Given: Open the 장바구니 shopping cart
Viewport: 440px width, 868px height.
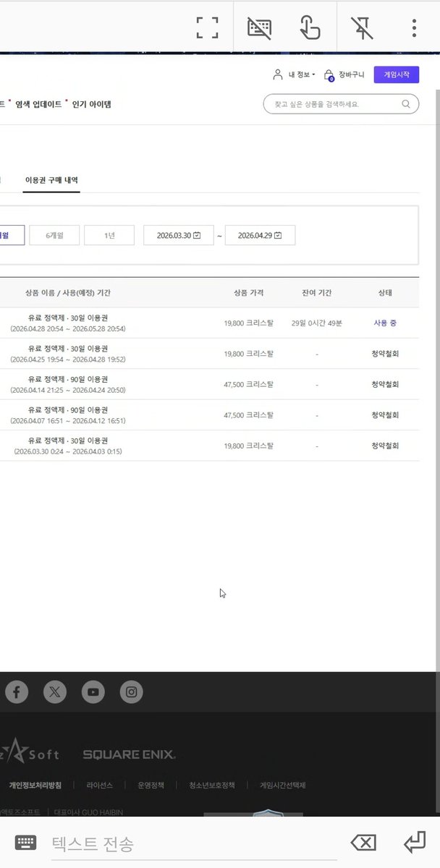Looking at the screenshot, I should [344, 75].
